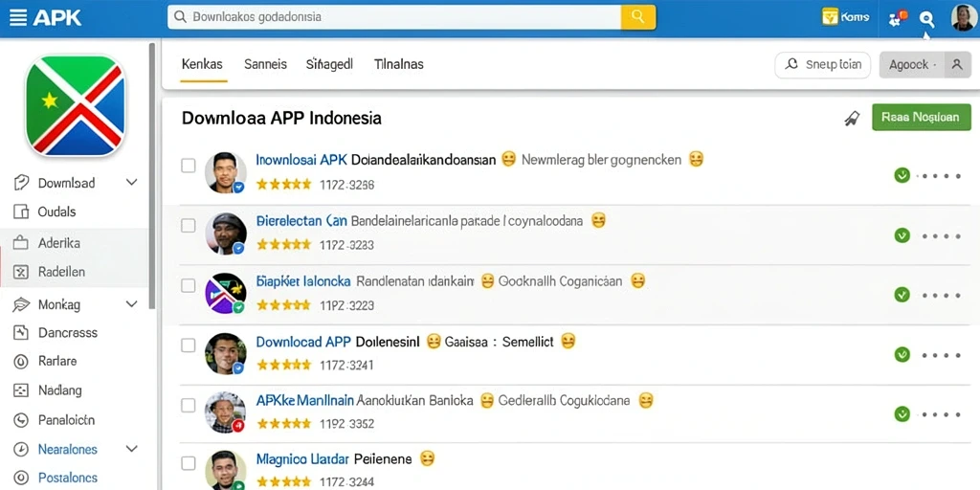
Task: Click the pin icon beside Reaa Nosuoan
Action: pyautogui.click(x=852, y=118)
